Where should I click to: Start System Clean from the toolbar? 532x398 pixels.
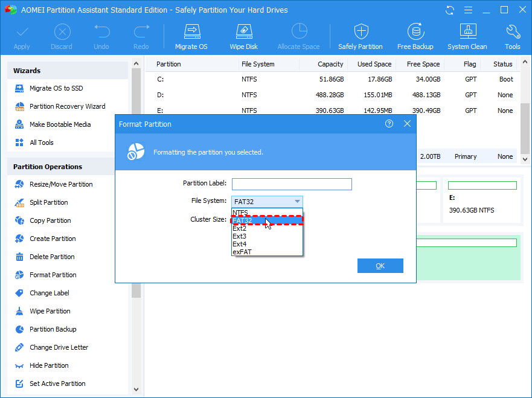pos(467,36)
